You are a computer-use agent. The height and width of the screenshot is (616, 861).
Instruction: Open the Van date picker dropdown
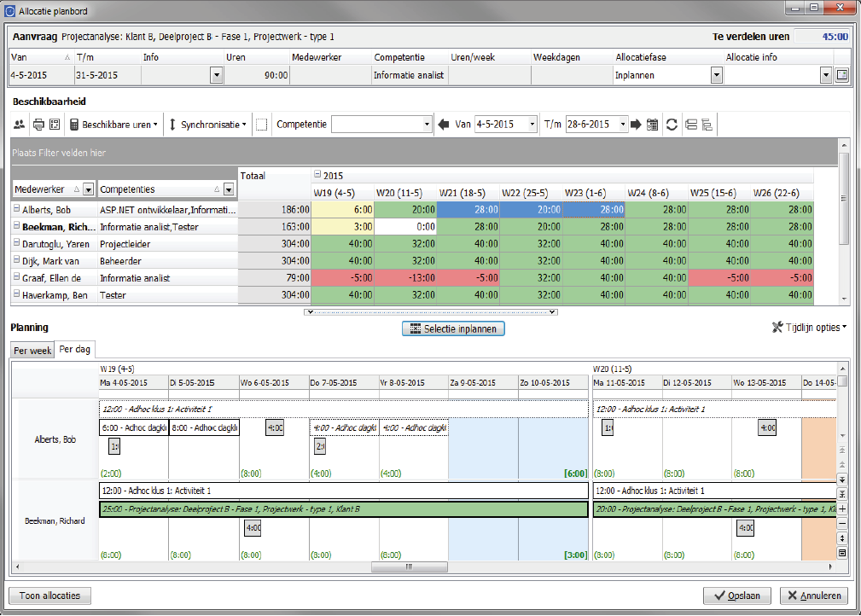[x=532, y=125]
